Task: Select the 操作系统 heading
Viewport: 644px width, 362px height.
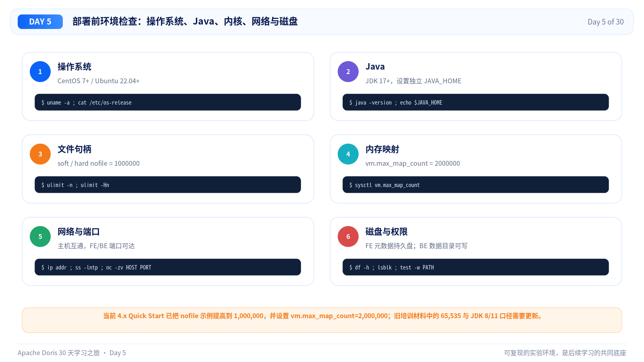Action: point(74,67)
